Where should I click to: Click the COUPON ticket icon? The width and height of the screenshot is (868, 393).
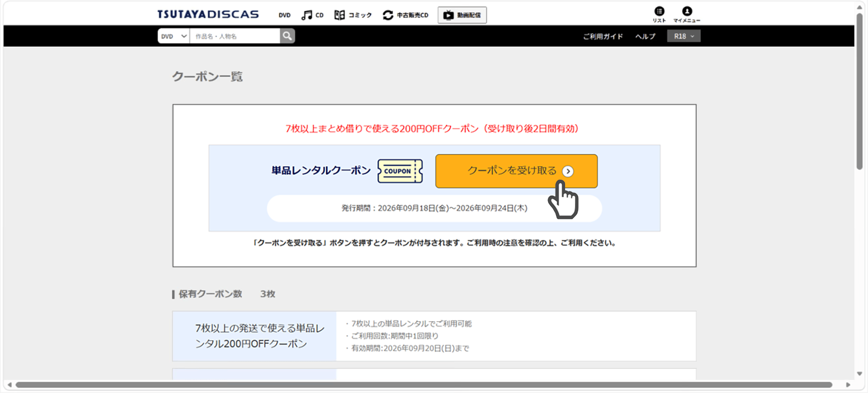pyautogui.click(x=400, y=171)
